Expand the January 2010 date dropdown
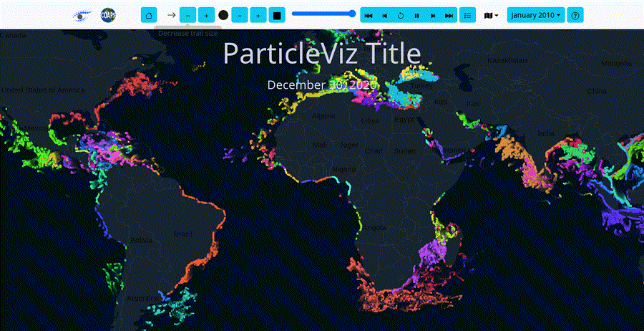Viewport: 644px width, 331px height. pyautogui.click(x=536, y=15)
